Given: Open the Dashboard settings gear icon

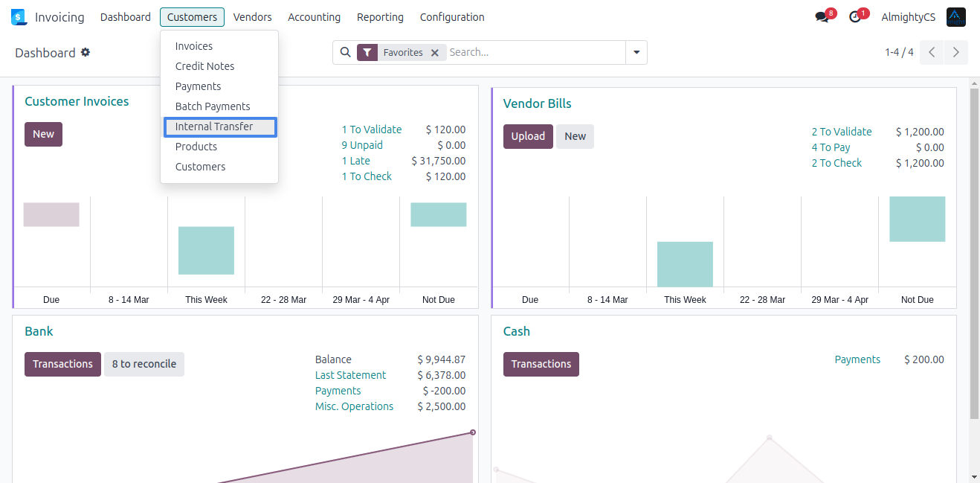Looking at the screenshot, I should pyautogui.click(x=86, y=52).
